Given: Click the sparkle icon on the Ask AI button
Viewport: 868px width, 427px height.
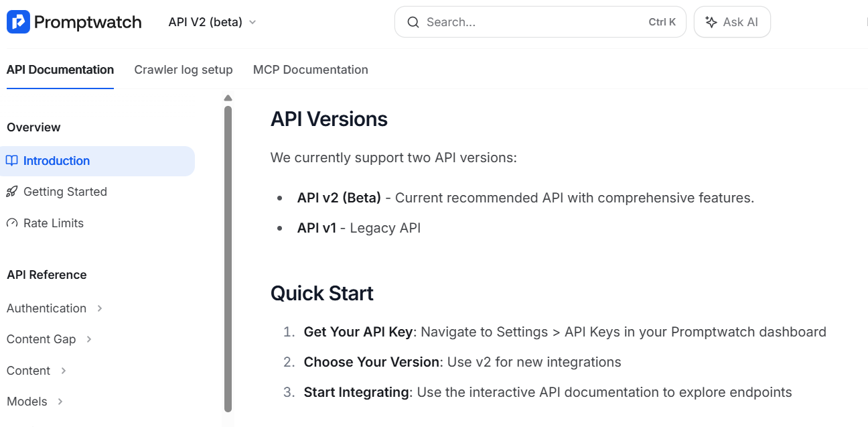Looking at the screenshot, I should [x=711, y=21].
